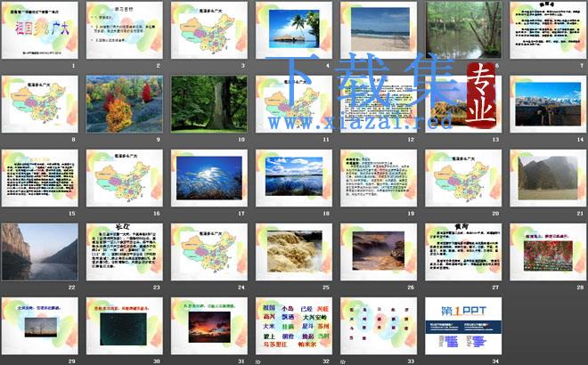
Task: Open slide 32 colorful vocabulary words thumbnail
Action: pos(294,326)
